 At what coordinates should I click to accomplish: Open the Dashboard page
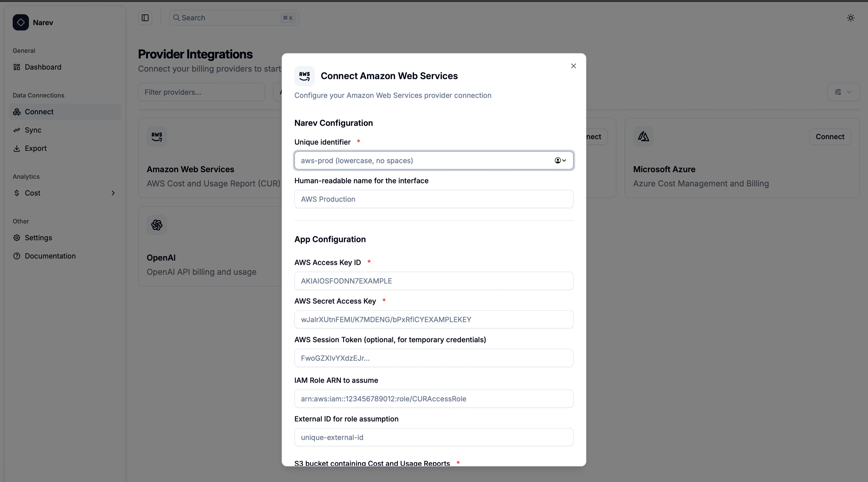(x=43, y=67)
